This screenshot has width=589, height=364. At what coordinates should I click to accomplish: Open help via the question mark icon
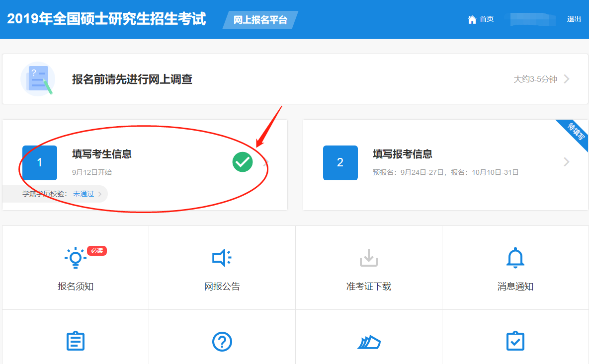222,342
